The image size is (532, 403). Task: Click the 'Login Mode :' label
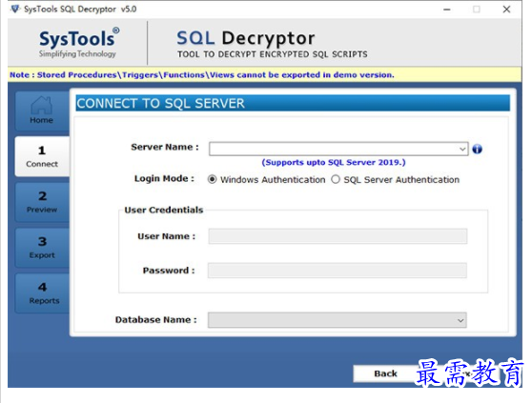click(164, 178)
